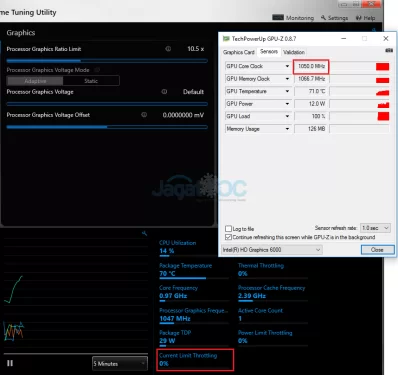Image resolution: width=398 pixels, height=375 pixels.
Task: Enable the Log to file checkbox
Action: tap(228, 229)
